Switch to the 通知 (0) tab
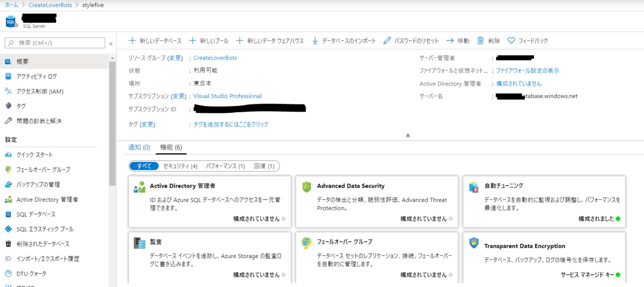Screen dimensions: 644x287 click(x=139, y=147)
